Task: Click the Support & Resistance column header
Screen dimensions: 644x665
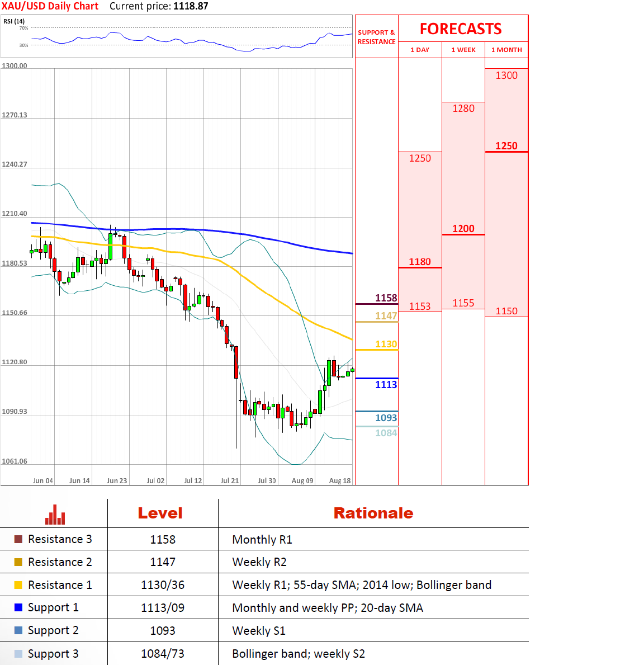Action: (376, 37)
